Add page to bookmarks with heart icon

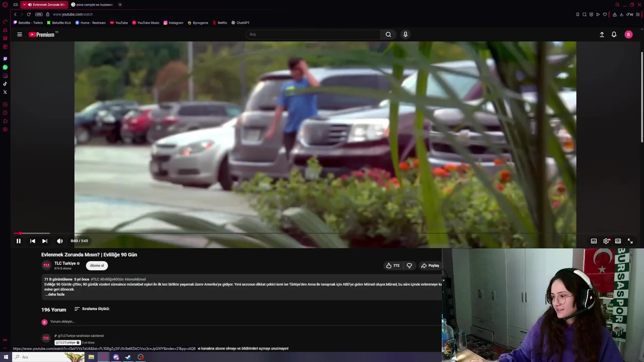[x=605, y=15]
